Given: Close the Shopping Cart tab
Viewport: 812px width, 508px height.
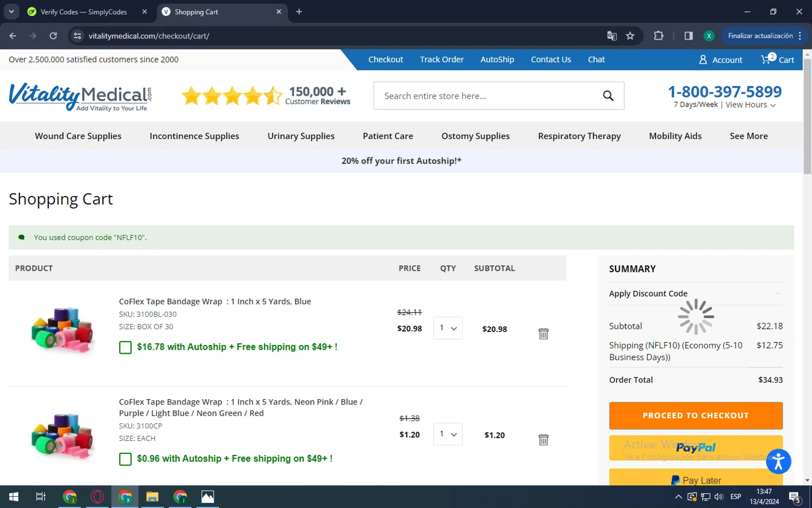Looking at the screenshot, I should point(279,11).
